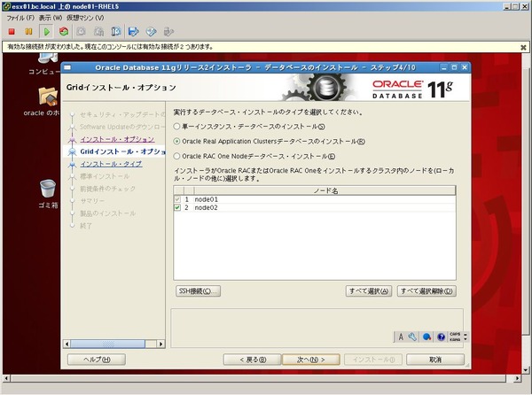Click the USB device connection icon
Viewport: 532px width, 395px height.
tap(168, 32)
